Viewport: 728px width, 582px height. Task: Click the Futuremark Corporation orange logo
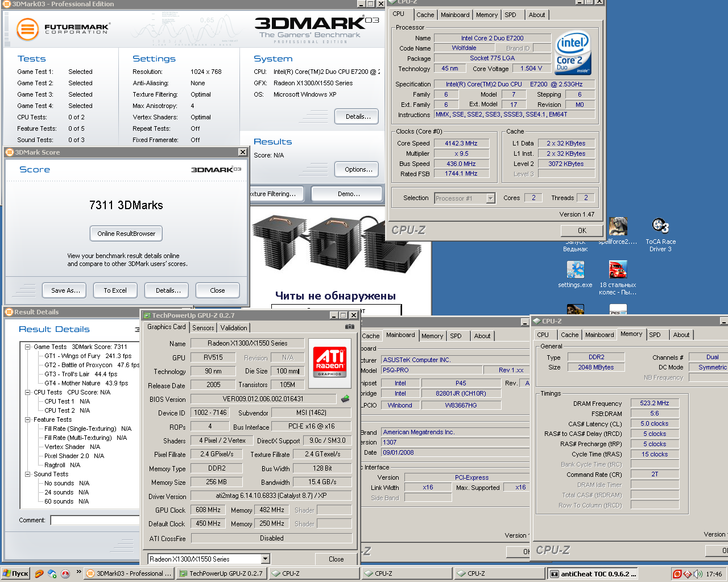coord(27,30)
